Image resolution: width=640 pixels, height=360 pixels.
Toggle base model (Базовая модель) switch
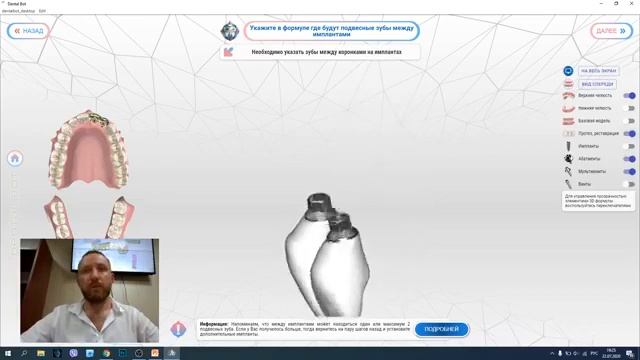click(x=629, y=121)
